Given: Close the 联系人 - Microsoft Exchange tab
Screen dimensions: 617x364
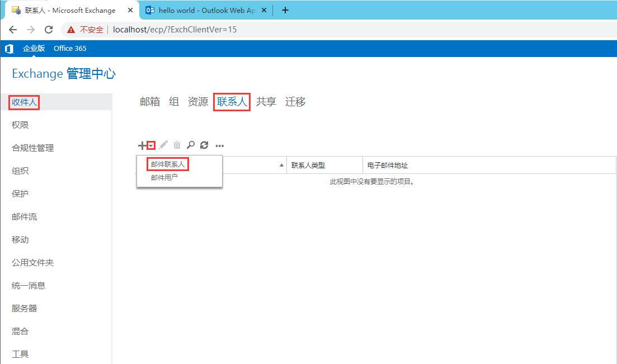Looking at the screenshot, I should 130,10.
